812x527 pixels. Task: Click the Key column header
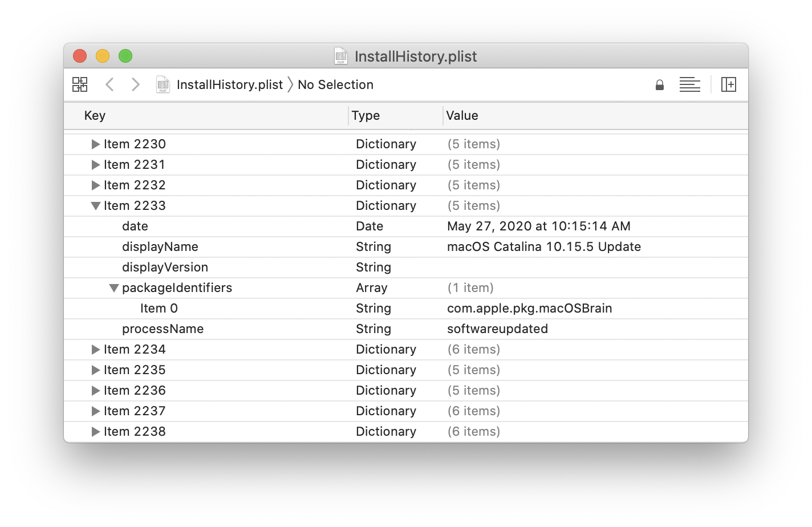pyautogui.click(x=95, y=115)
